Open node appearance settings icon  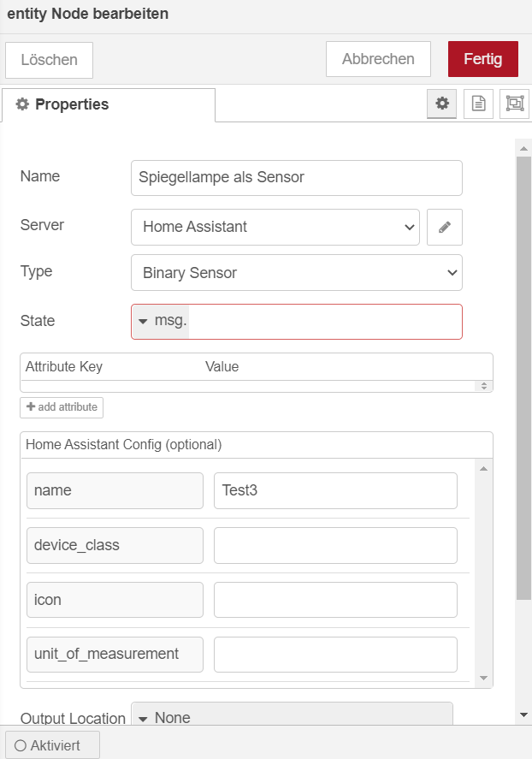(x=515, y=104)
